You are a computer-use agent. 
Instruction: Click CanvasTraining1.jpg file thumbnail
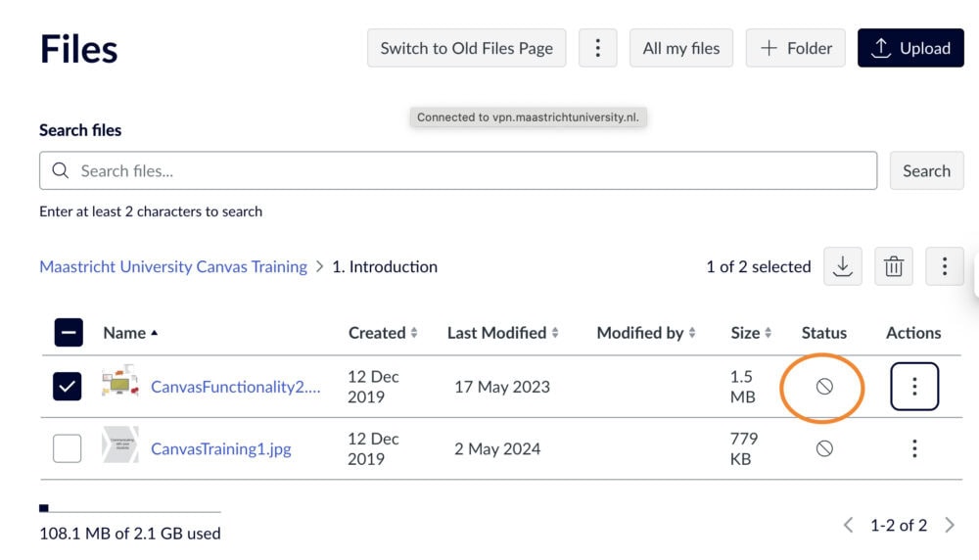point(120,443)
